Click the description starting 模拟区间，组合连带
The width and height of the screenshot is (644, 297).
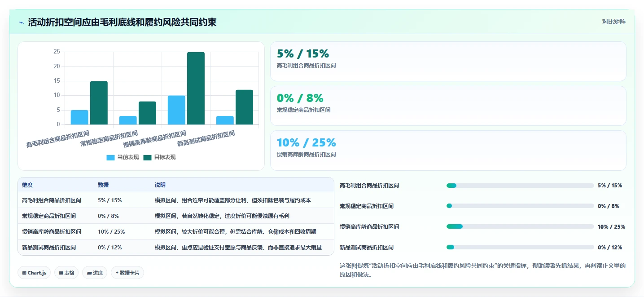[x=233, y=200]
